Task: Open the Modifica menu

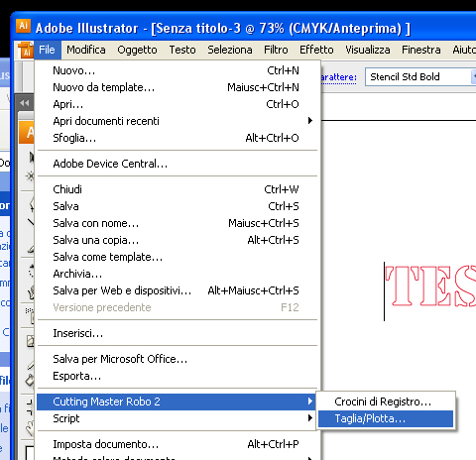Action: point(86,50)
